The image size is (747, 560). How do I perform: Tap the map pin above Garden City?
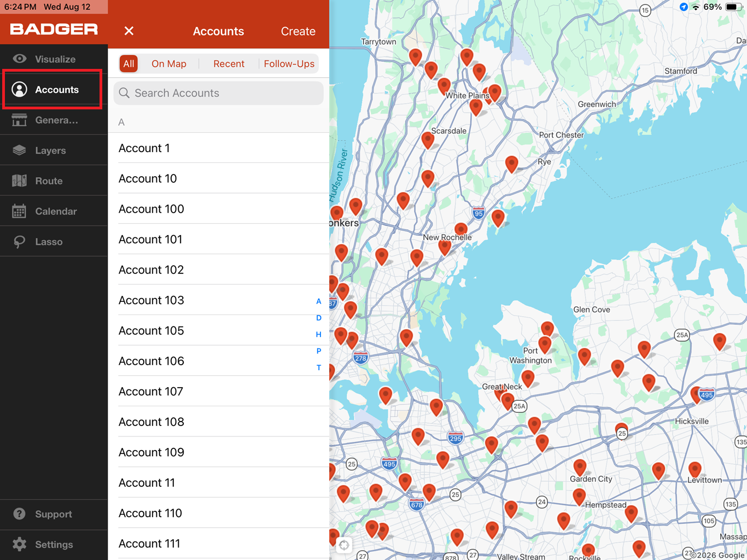pyautogui.click(x=580, y=467)
